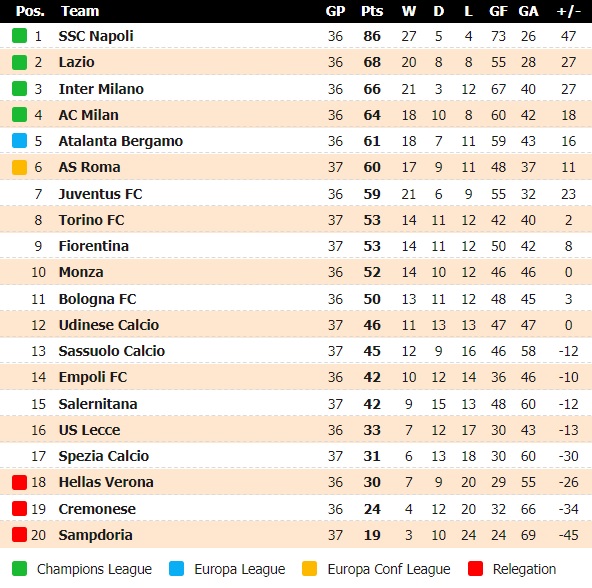The image size is (592, 588).
Task: Click the +/- column header
Action: coord(569,11)
